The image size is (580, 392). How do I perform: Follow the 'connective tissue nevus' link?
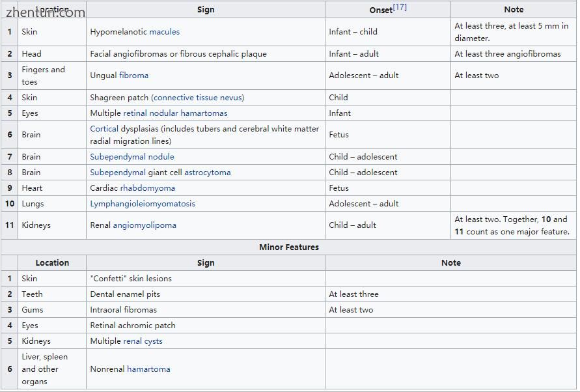click(x=197, y=98)
